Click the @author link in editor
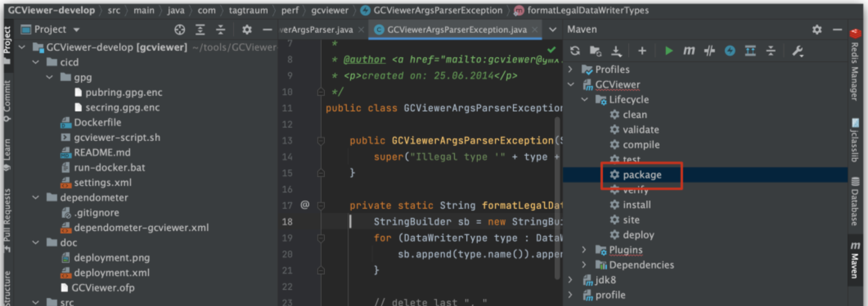This screenshot has width=868, height=306. coord(364,60)
